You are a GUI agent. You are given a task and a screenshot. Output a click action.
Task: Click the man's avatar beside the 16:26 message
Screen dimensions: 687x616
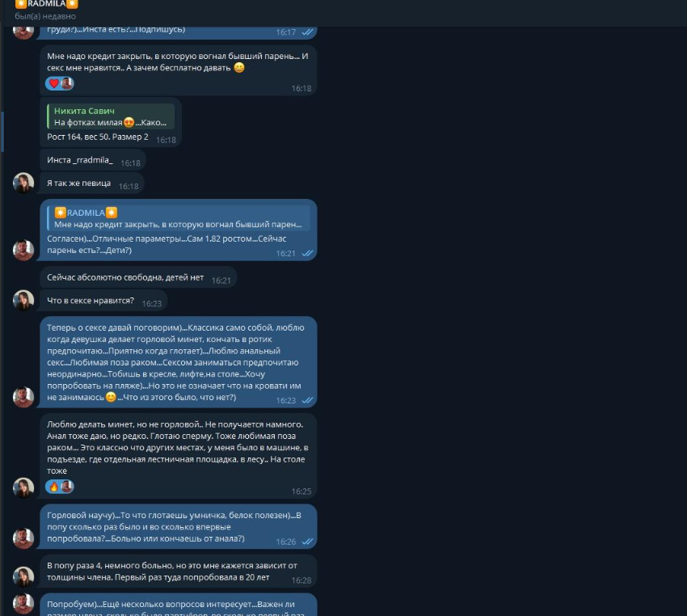pos(23,538)
